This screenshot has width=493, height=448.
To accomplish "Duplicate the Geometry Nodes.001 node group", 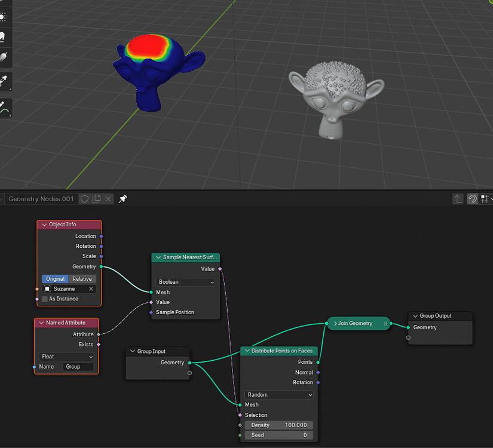I will (x=97, y=199).
